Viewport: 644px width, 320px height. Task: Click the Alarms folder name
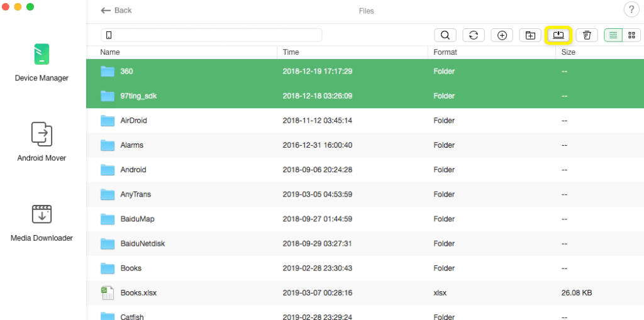coord(132,145)
